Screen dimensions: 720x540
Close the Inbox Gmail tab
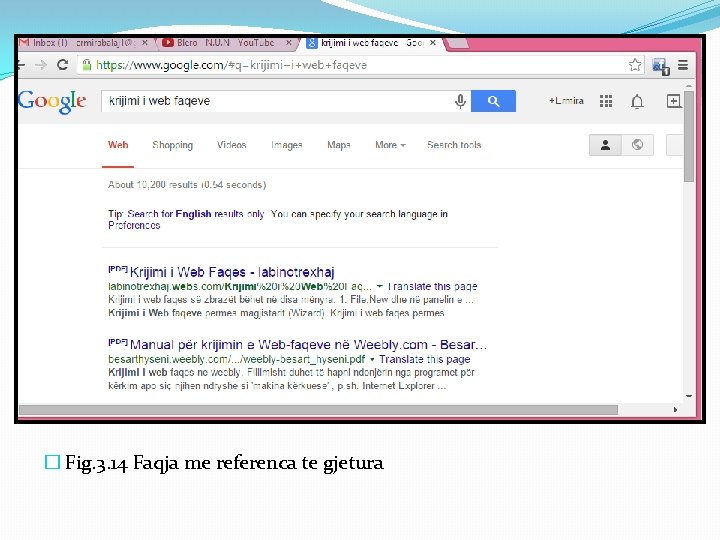click(x=145, y=43)
